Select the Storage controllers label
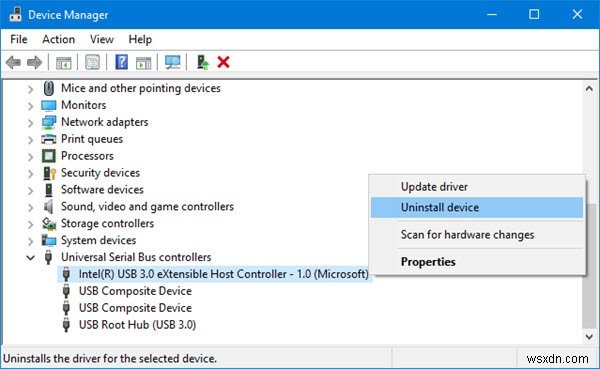This screenshot has width=600, height=369. (x=108, y=224)
